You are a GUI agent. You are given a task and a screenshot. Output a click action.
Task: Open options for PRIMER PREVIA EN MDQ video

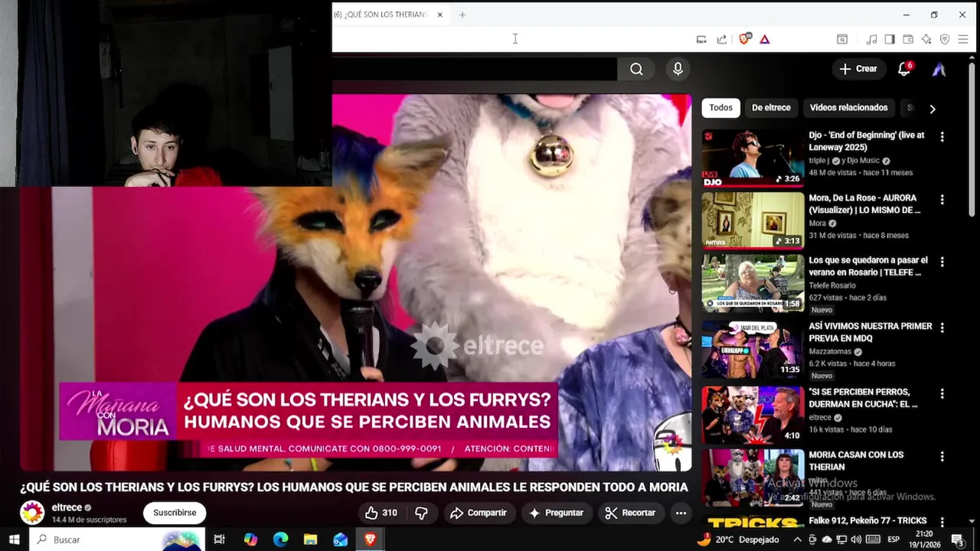click(942, 328)
